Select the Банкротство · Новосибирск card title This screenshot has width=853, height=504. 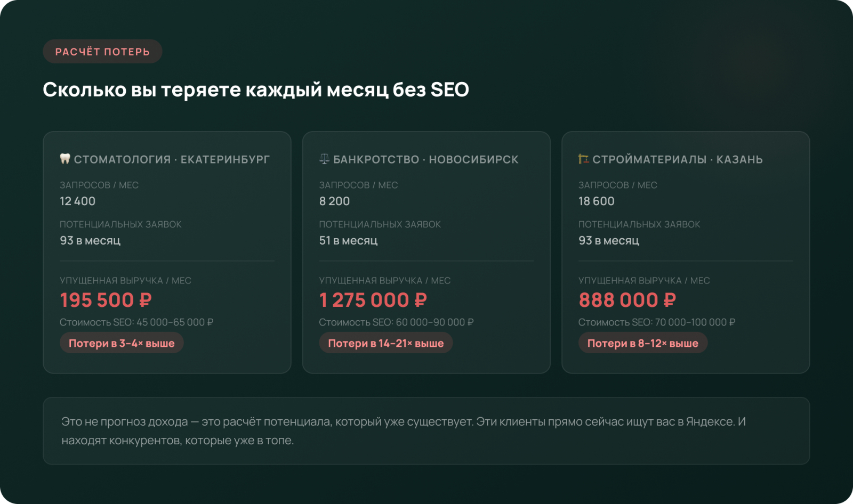pyautogui.click(x=425, y=159)
